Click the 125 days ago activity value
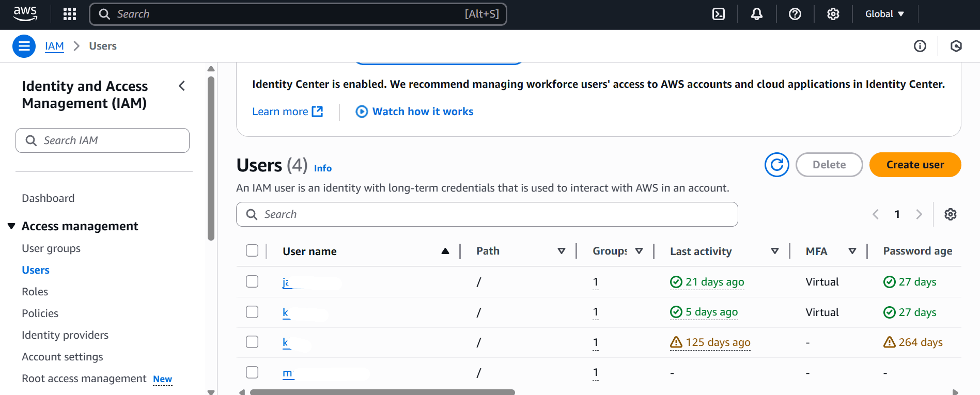Screen dimensions: 980x395 pos(718,342)
